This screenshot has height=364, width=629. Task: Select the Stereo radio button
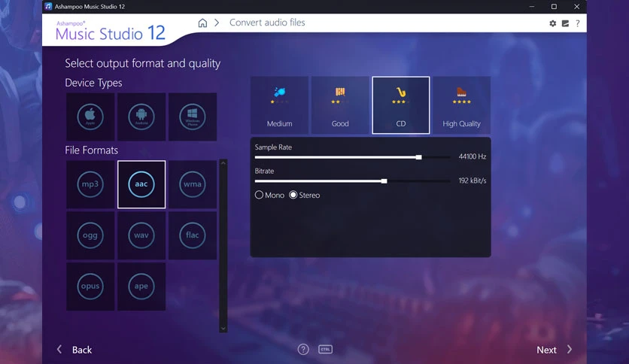click(x=305, y=195)
